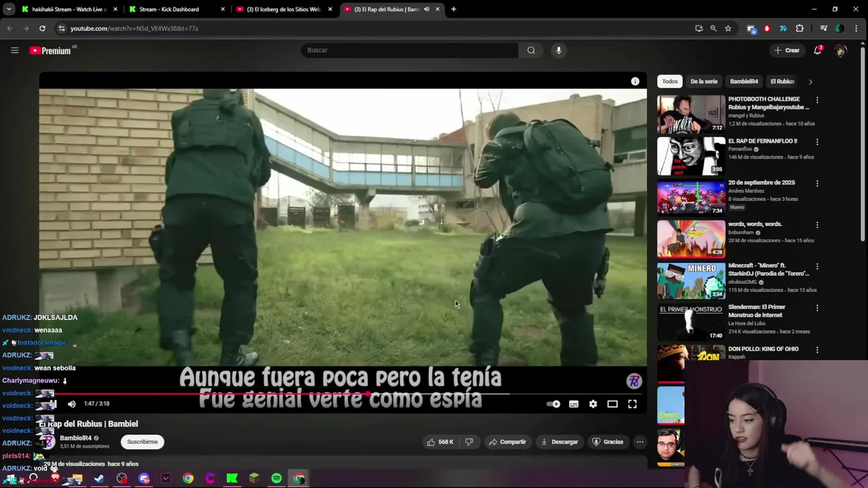Click the Crear button

pyautogui.click(x=787, y=50)
